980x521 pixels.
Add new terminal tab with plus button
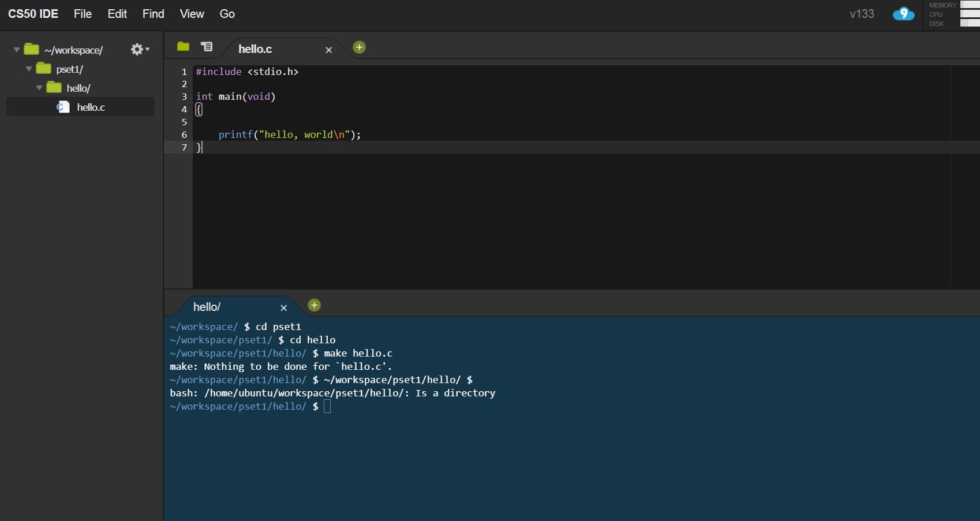pos(314,305)
